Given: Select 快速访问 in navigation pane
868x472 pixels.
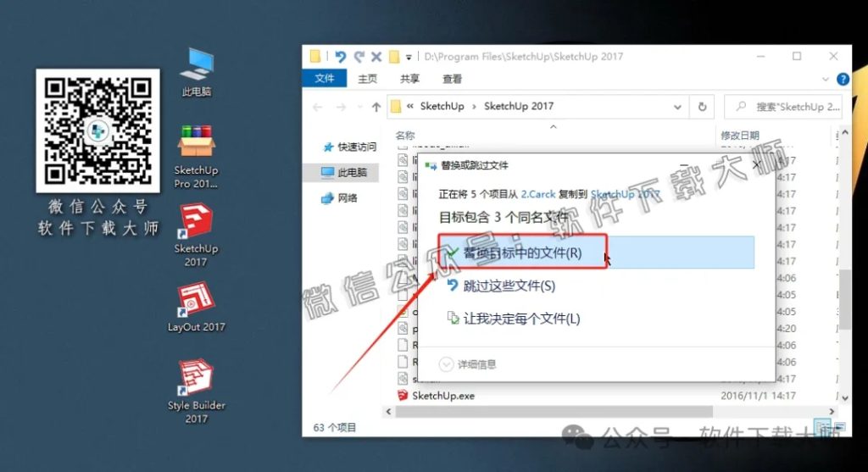Looking at the screenshot, I should [x=350, y=147].
